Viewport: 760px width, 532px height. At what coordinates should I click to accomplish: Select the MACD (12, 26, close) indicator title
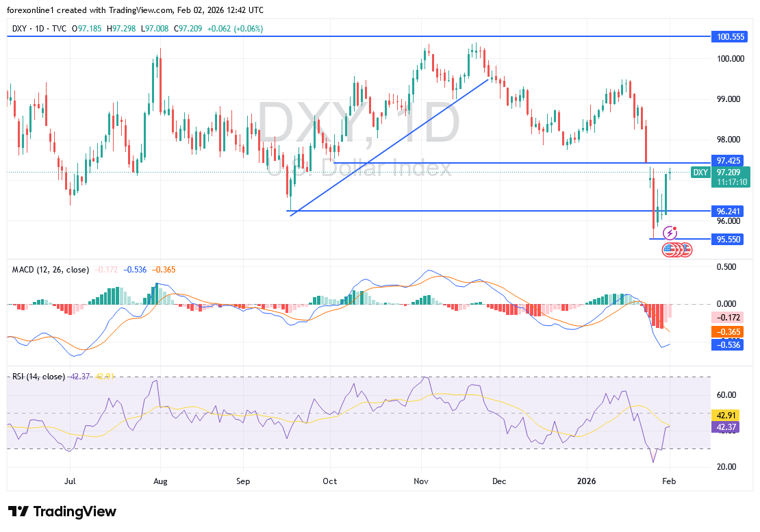[50, 270]
